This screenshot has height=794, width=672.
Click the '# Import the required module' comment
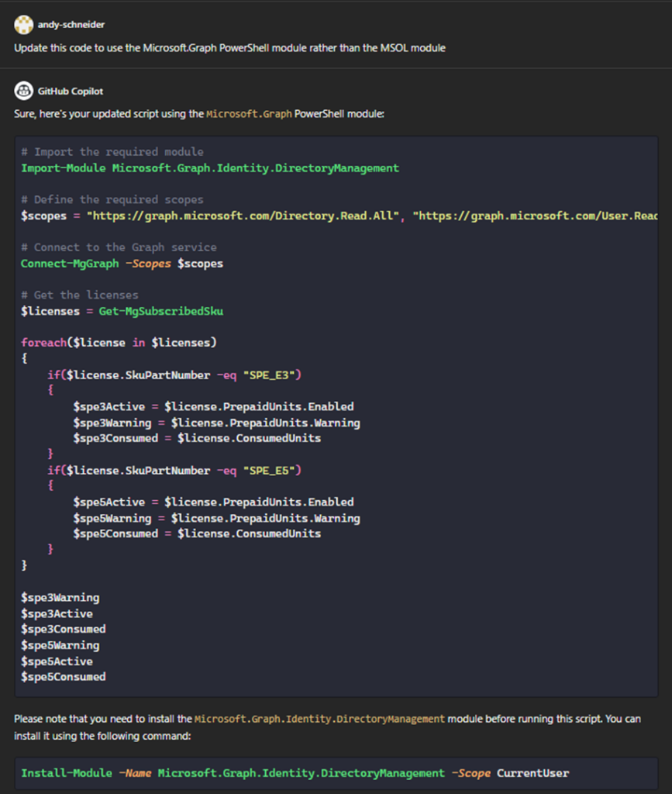pos(112,152)
